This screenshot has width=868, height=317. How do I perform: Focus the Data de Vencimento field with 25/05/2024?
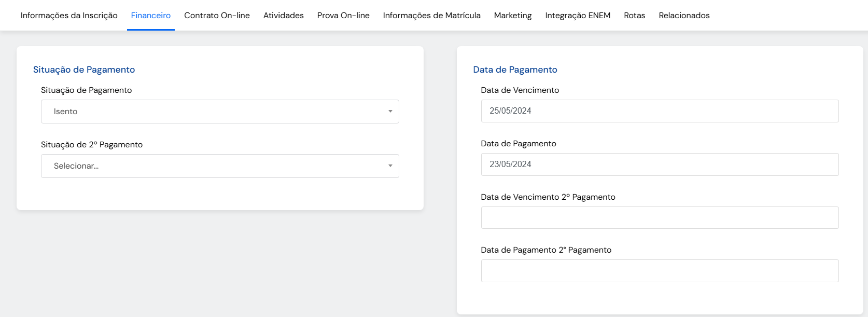click(x=660, y=111)
